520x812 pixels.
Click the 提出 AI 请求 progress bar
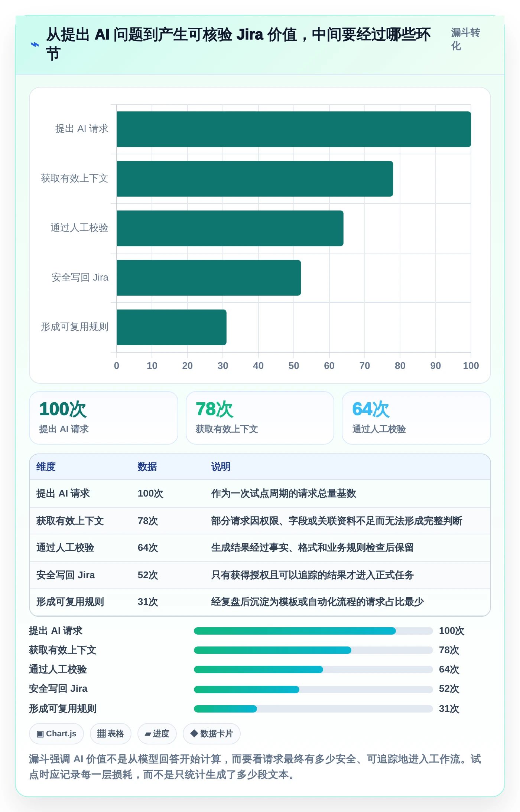[313, 631]
